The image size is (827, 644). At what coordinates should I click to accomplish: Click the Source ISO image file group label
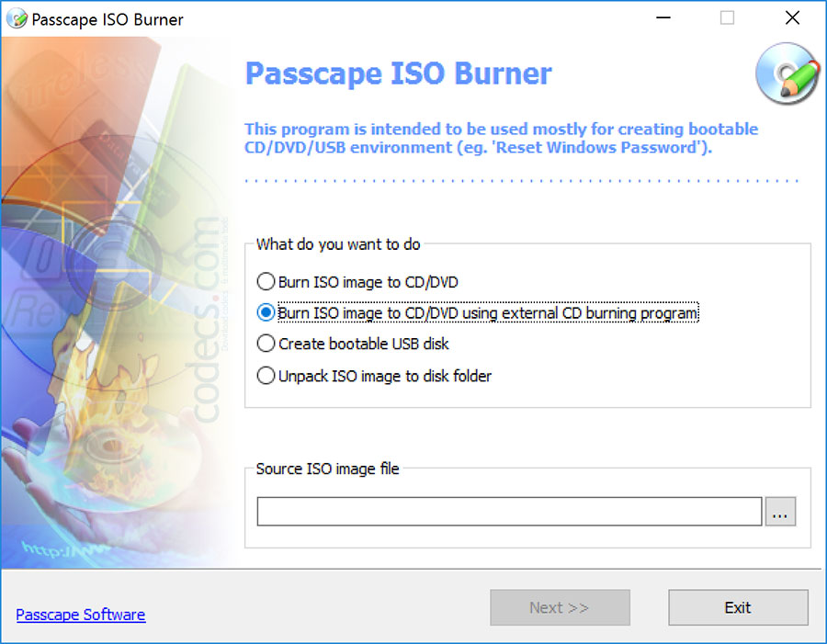(327, 469)
